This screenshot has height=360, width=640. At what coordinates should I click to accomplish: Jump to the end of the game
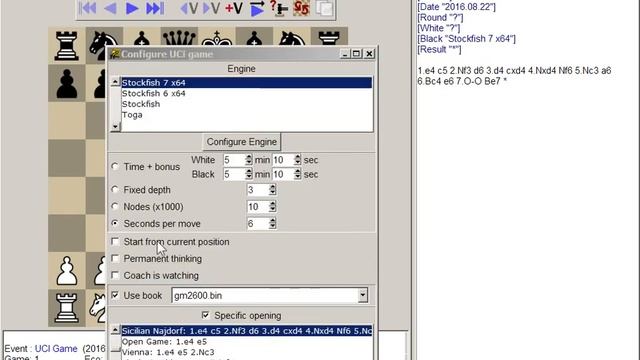(x=155, y=8)
